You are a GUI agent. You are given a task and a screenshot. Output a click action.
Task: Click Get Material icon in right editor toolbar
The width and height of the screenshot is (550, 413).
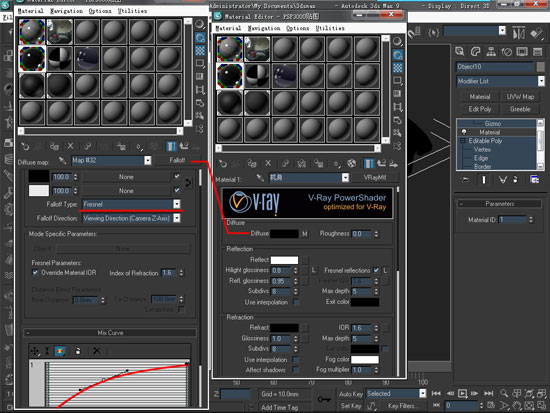point(222,164)
